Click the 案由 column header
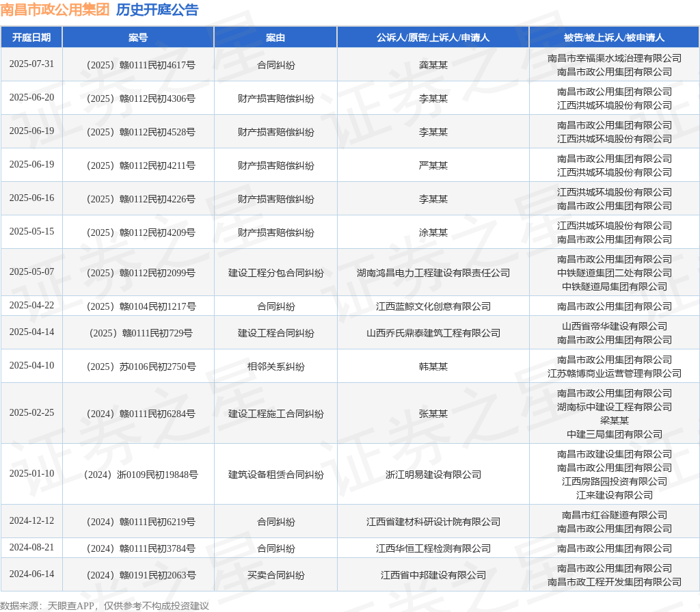700x612 pixels. point(275,38)
